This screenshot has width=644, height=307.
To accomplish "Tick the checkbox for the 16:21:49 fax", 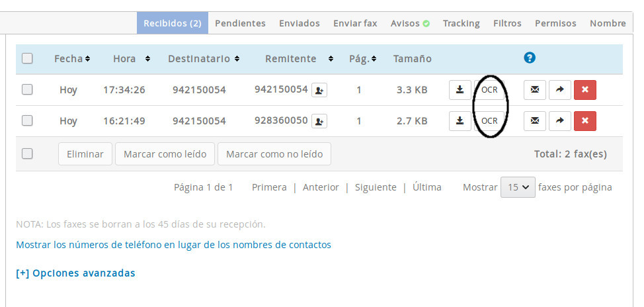I will click(x=27, y=120).
